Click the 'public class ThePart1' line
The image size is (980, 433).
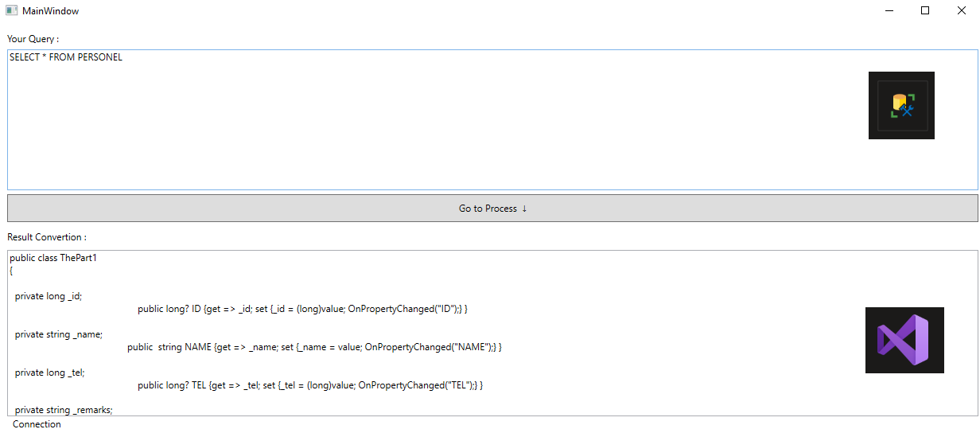tap(53, 258)
